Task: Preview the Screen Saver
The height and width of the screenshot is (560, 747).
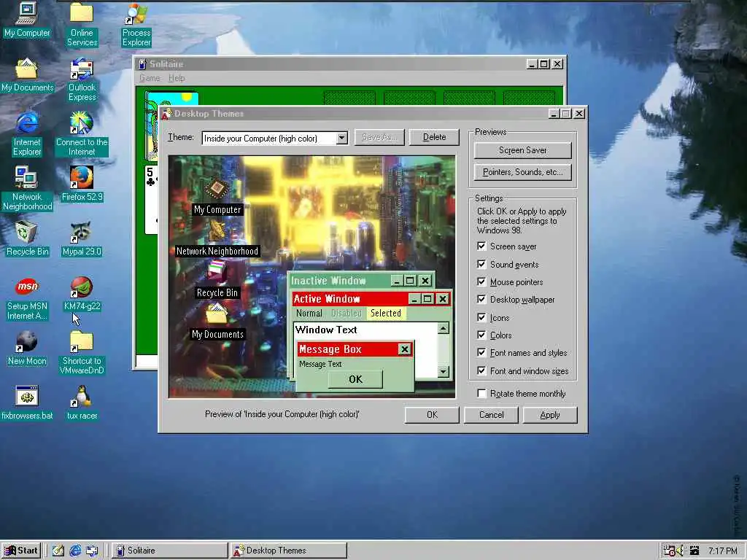Action: pos(522,150)
